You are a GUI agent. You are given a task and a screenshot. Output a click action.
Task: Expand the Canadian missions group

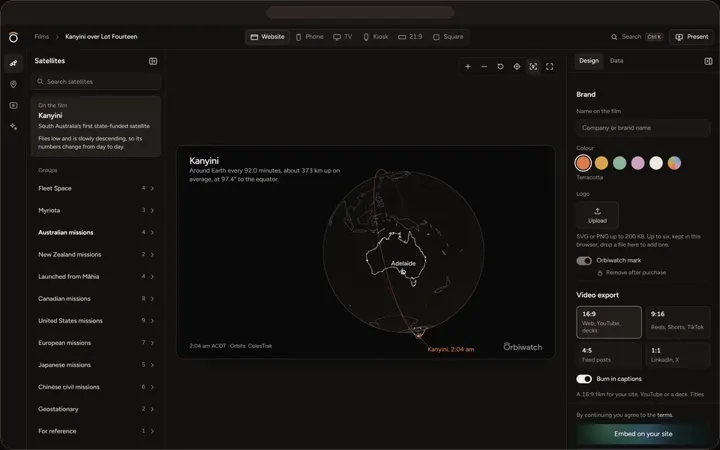tap(96, 298)
